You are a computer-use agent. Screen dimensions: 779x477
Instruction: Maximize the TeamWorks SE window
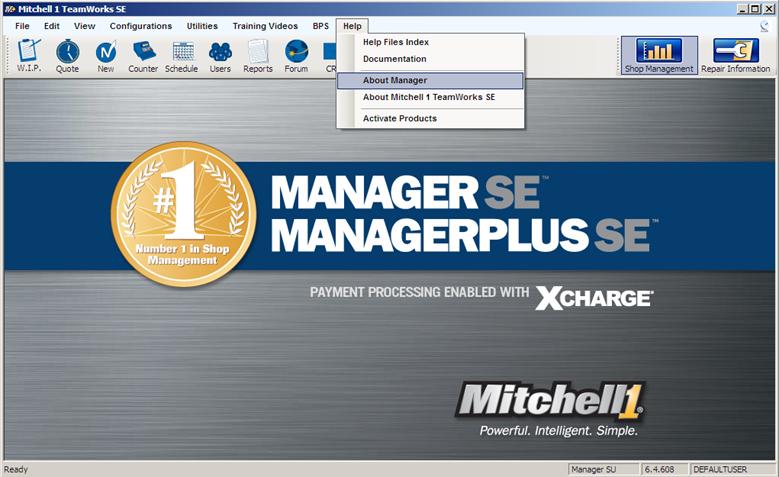(754, 9)
